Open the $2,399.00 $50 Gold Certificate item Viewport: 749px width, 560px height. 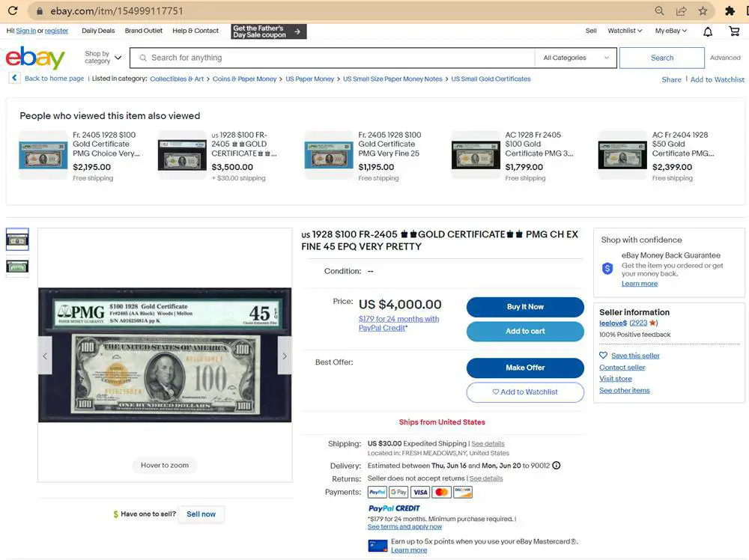pyautogui.click(x=656, y=156)
